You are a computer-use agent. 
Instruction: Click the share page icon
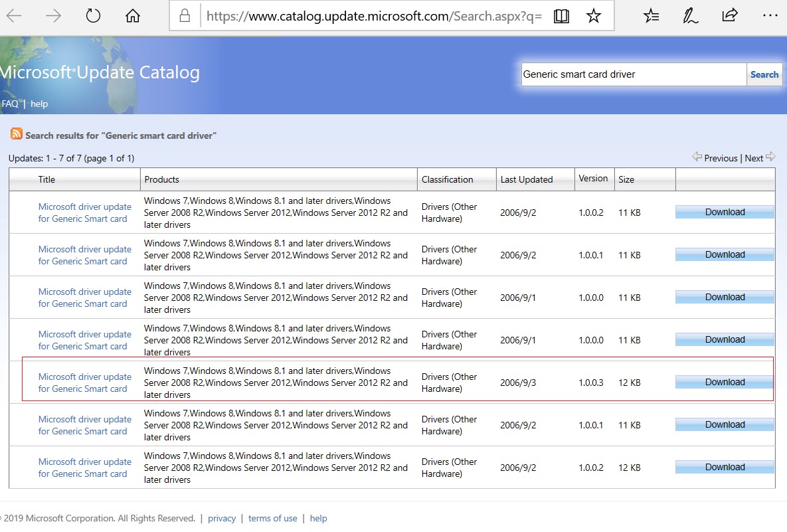tap(730, 15)
